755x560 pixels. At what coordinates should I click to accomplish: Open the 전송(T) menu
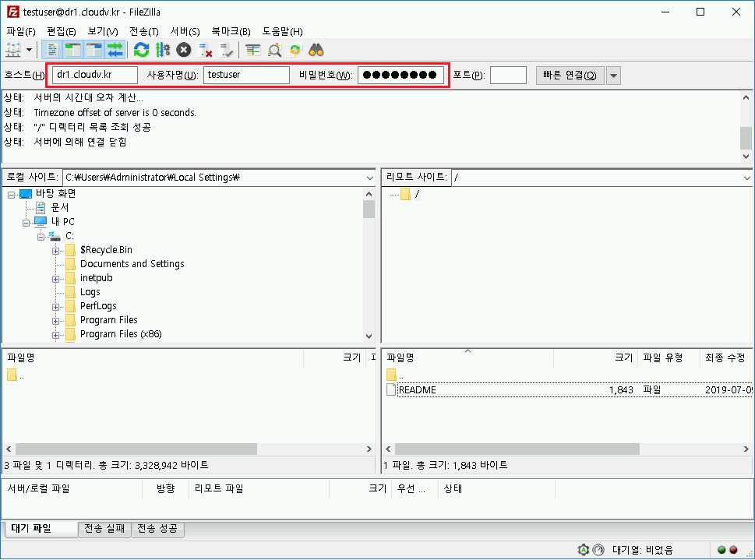pyautogui.click(x=144, y=31)
